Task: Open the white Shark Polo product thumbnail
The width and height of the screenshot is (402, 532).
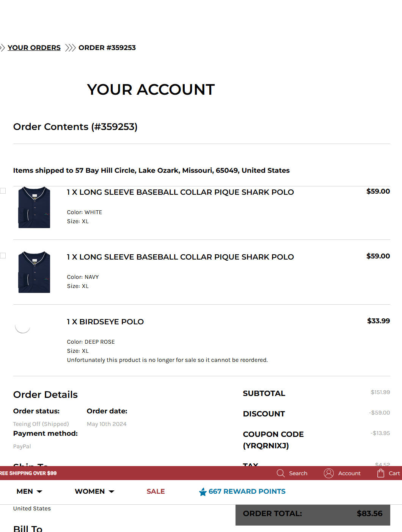Action: (x=34, y=207)
